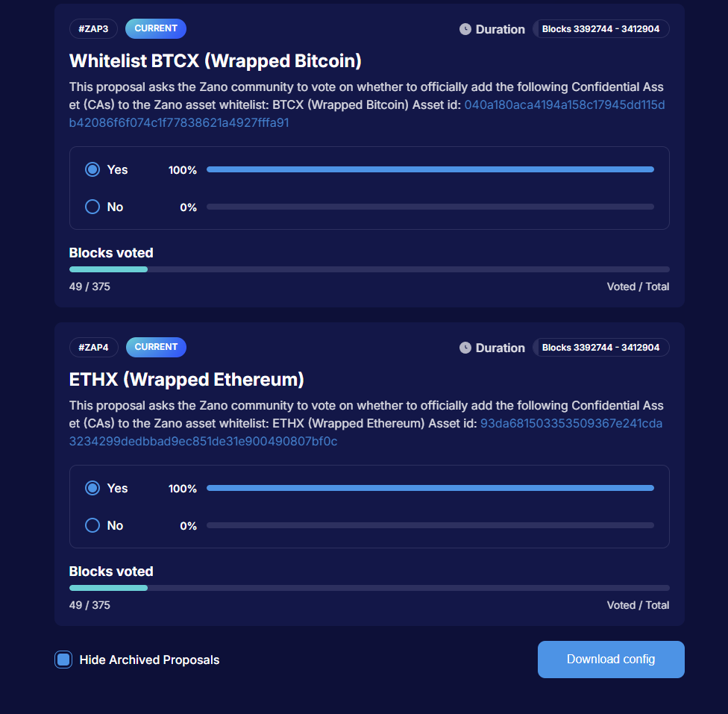Viewport: 728px width, 714px height.
Task: Click the CURRENT badge on ZAP3 proposal
Action: click(x=156, y=29)
